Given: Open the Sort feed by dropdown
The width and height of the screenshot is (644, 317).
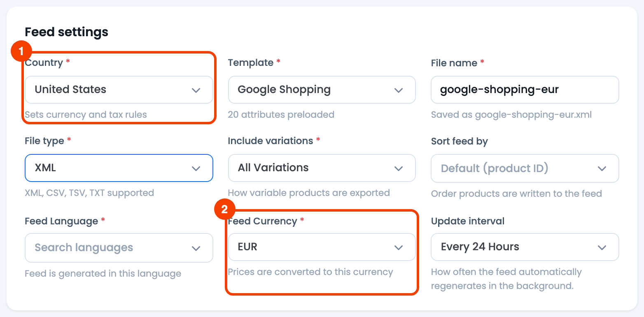Looking at the screenshot, I should (x=525, y=168).
